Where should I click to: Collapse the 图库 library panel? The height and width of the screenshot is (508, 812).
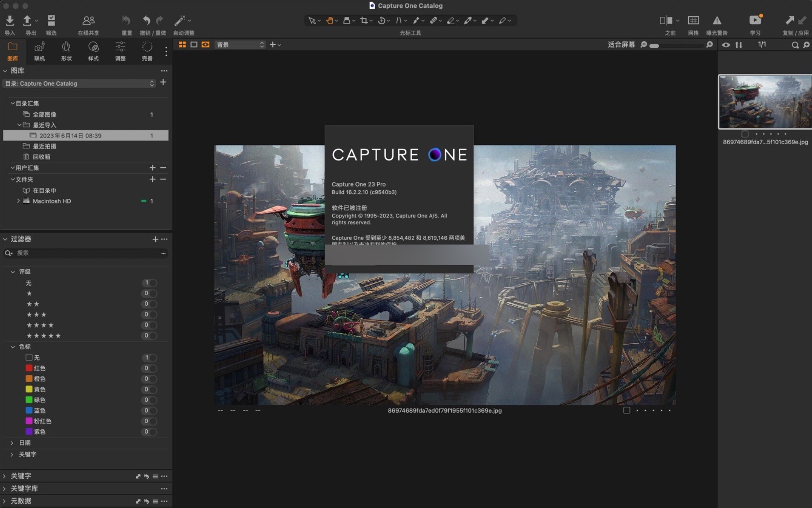coord(5,71)
